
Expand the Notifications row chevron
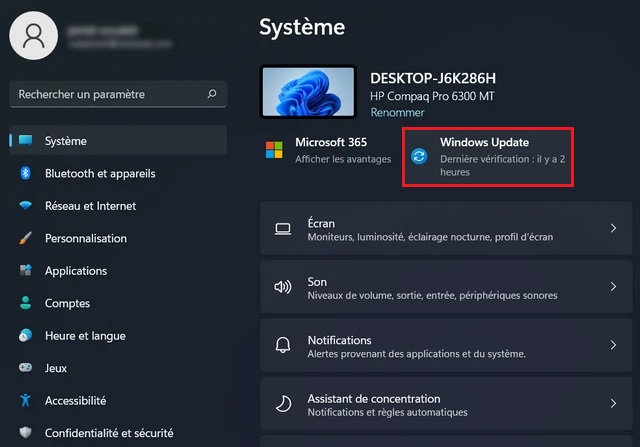(613, 345)
